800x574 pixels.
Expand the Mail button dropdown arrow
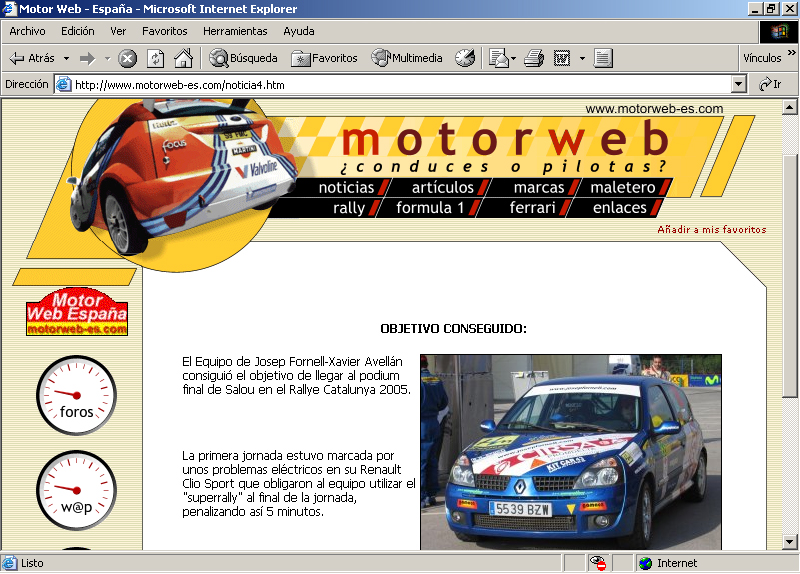(513, 59)
